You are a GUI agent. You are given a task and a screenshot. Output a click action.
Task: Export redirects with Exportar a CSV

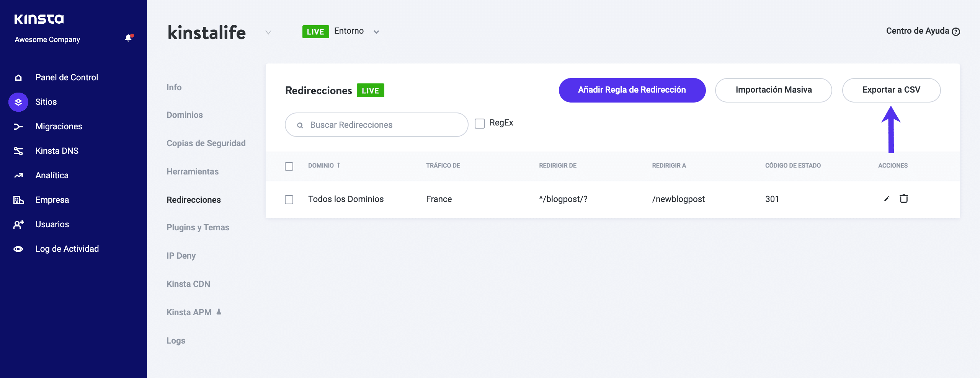pyautogui.click(x=891, y=90)
